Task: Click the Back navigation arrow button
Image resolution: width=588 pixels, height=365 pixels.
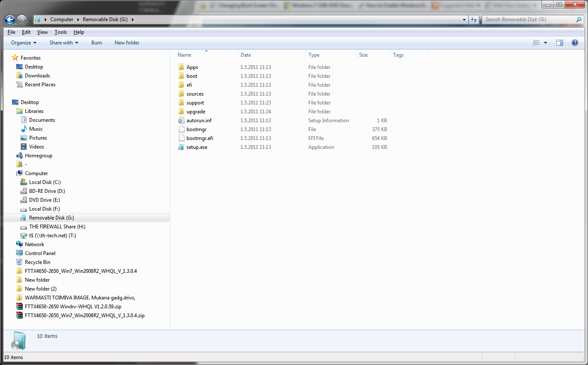Action: coord(10,19)
